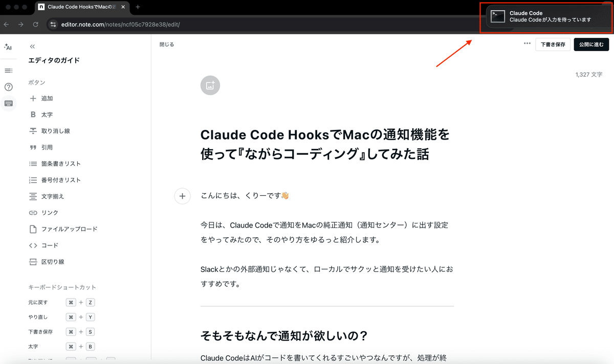Click the header image upload icon above the title
This screenshot has height=364, width=614.
(x=210, y=85)
